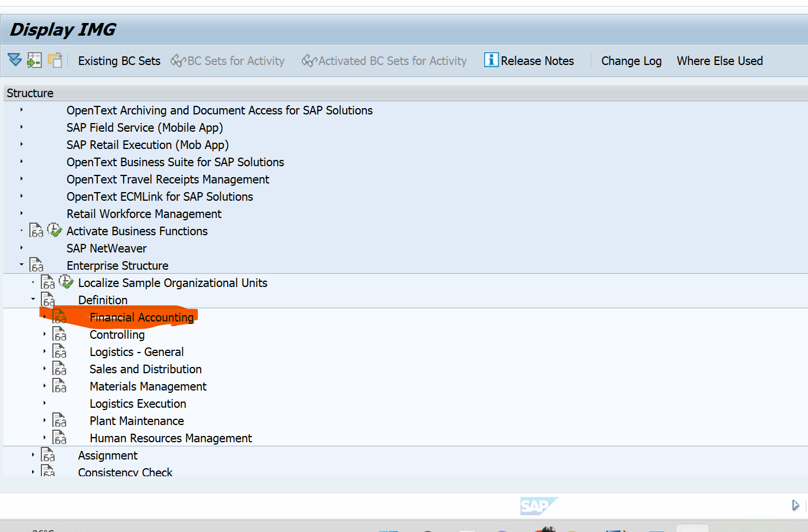Open documentation icon for Localize Sample Organizational Units
808x532 pixels.
pos(48,282)
